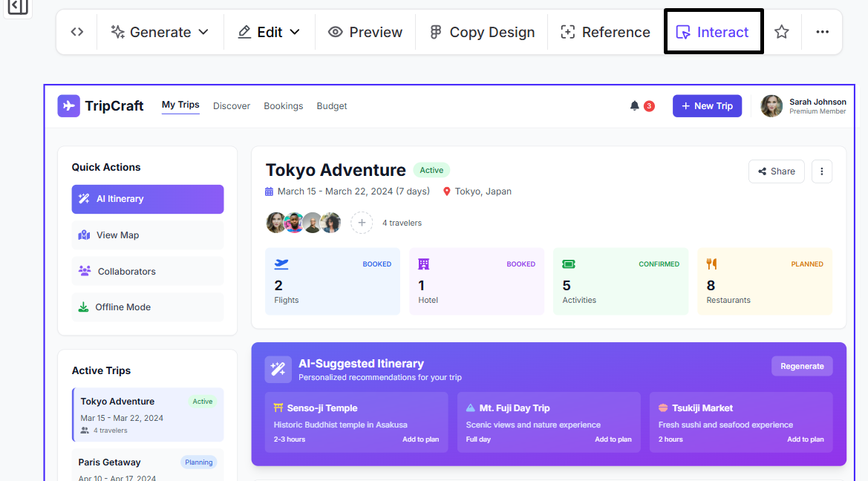Click the add traveler plus circle

point(362,223)
